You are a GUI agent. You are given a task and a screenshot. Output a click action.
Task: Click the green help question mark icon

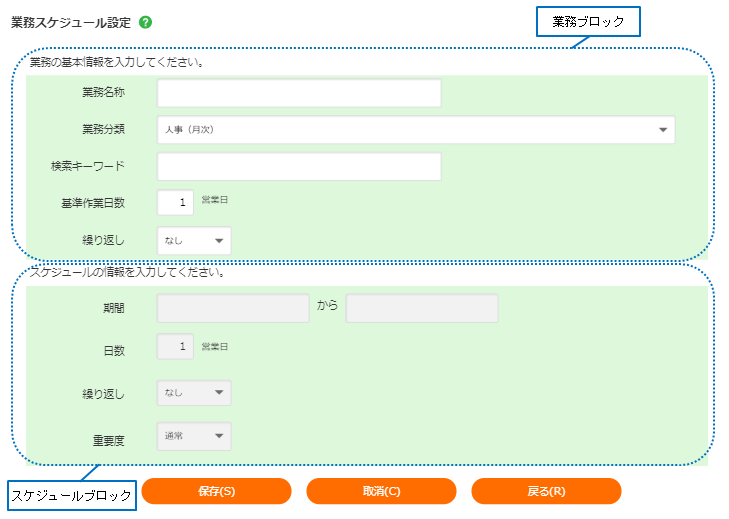[146, 21]
